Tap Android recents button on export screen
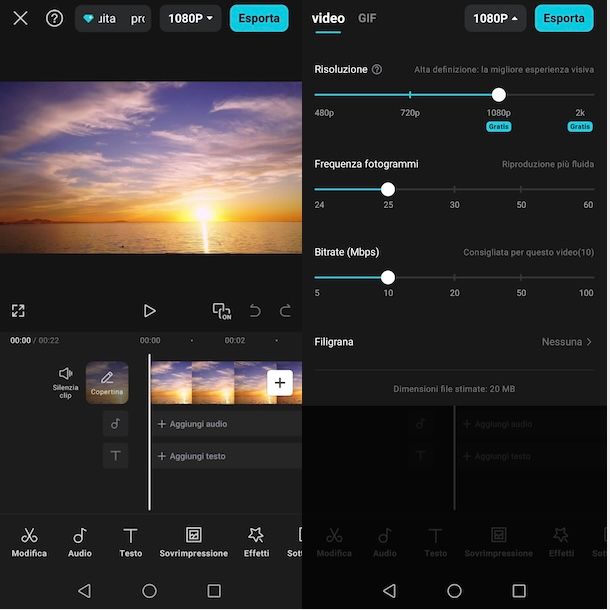Image resolution: width=610 pixels, height=610 pixels. [x=519, y=591]
